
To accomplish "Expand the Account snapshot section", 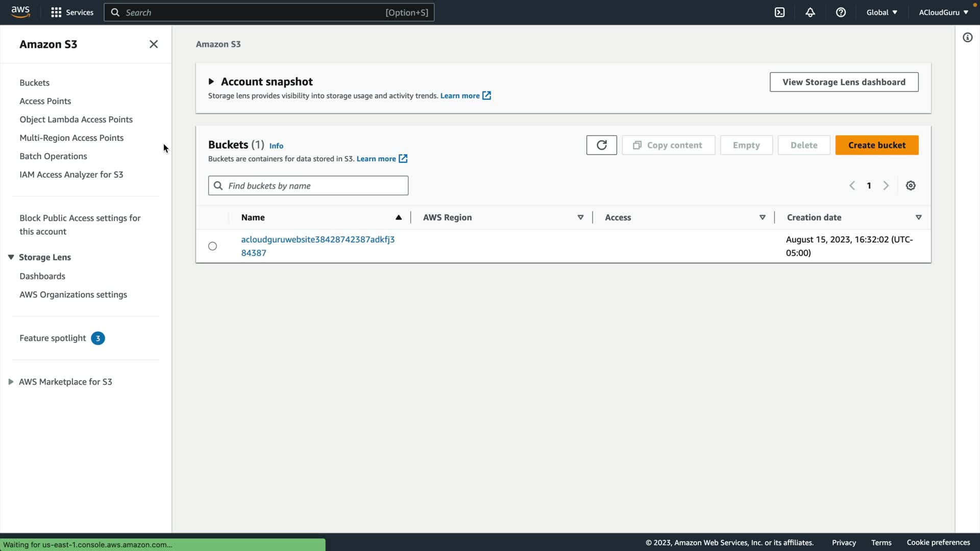I will click(211, 82).
